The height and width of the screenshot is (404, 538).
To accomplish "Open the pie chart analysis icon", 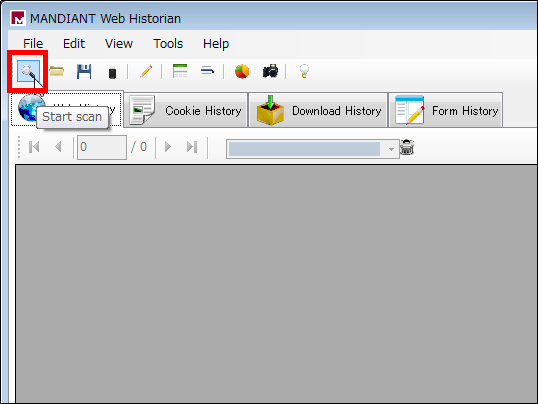I will [x=242, y=71].
